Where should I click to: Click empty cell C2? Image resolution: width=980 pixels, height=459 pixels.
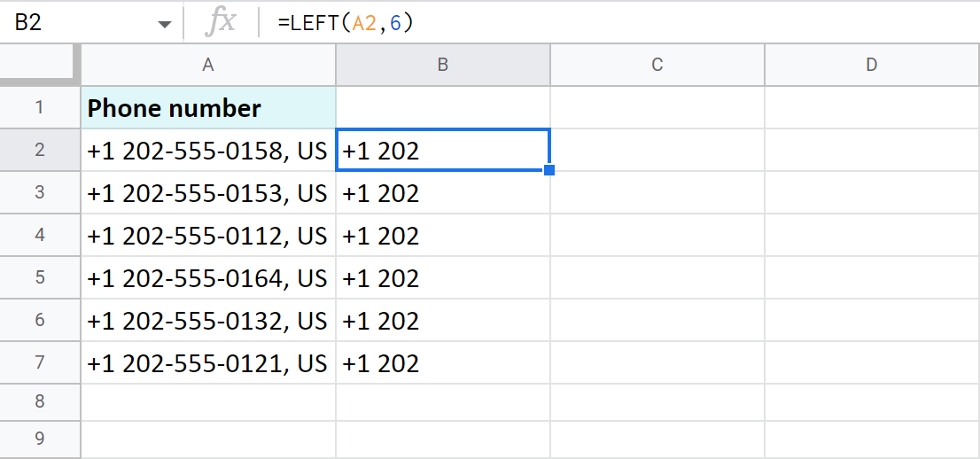[657, 151]
